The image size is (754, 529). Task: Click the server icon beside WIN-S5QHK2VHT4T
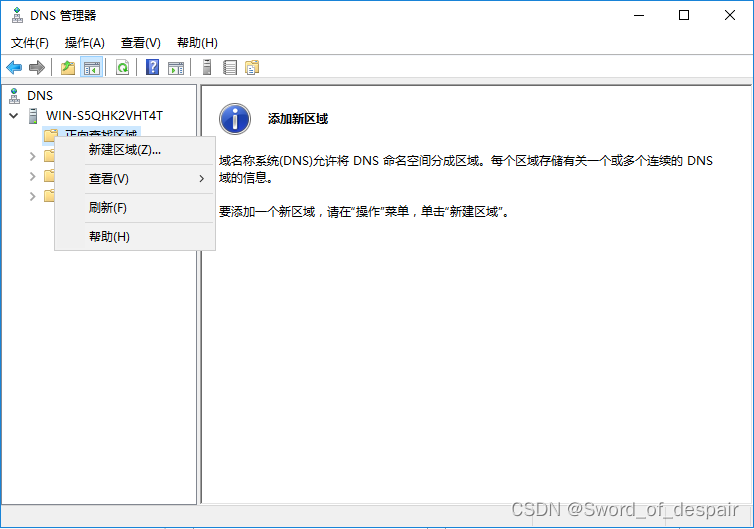coord(33,116)
